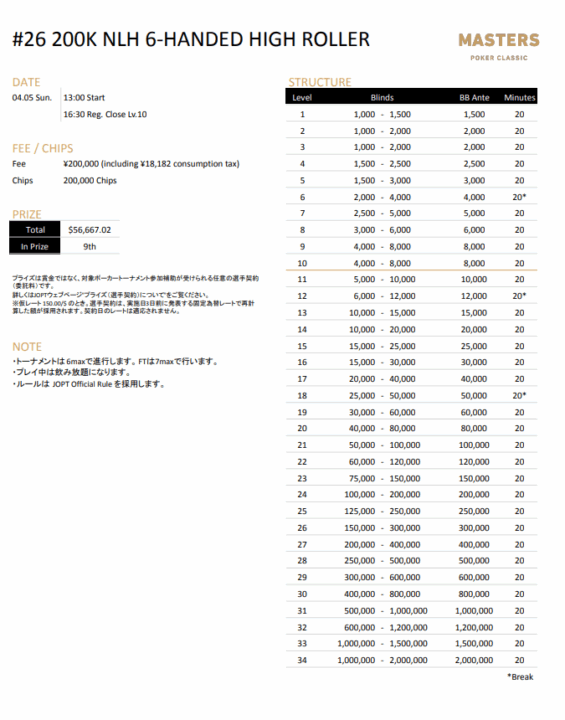Click the level 20 BB ante "80,000"
565x720 pixels.
(x=474, y=428)
